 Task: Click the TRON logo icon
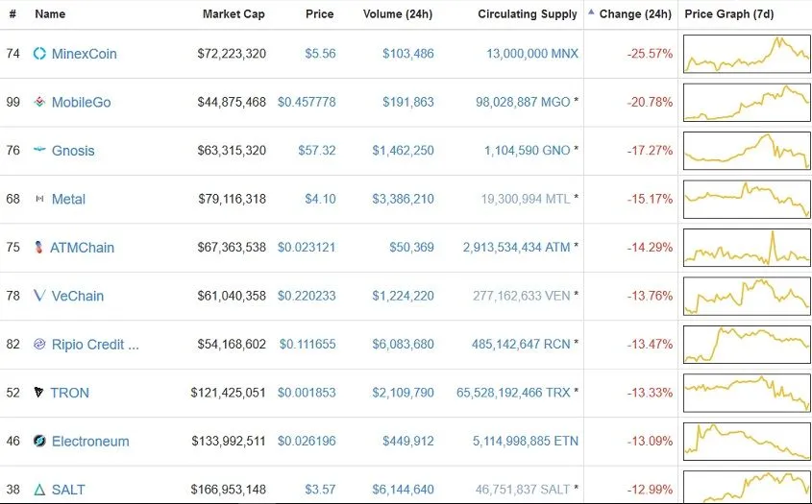[x=38, y=393]
